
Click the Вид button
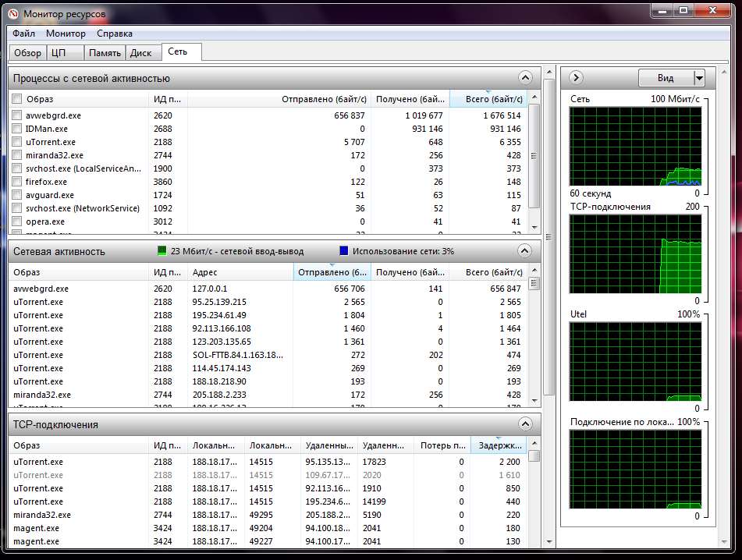pos(666,77)
